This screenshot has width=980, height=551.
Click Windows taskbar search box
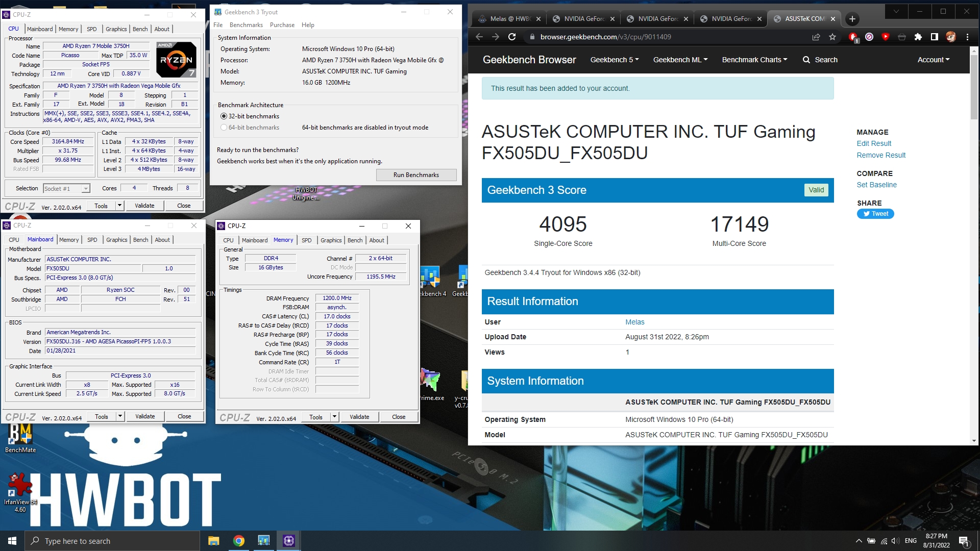point(112,541)
